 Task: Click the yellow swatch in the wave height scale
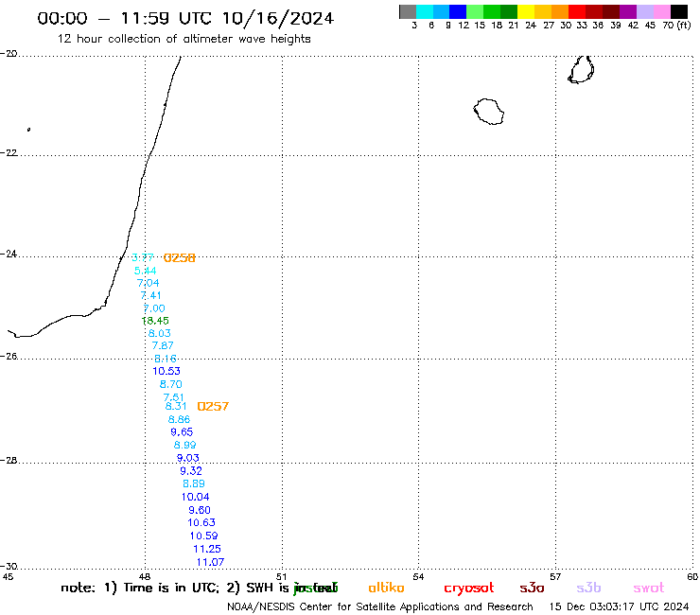tap(525, 11)
